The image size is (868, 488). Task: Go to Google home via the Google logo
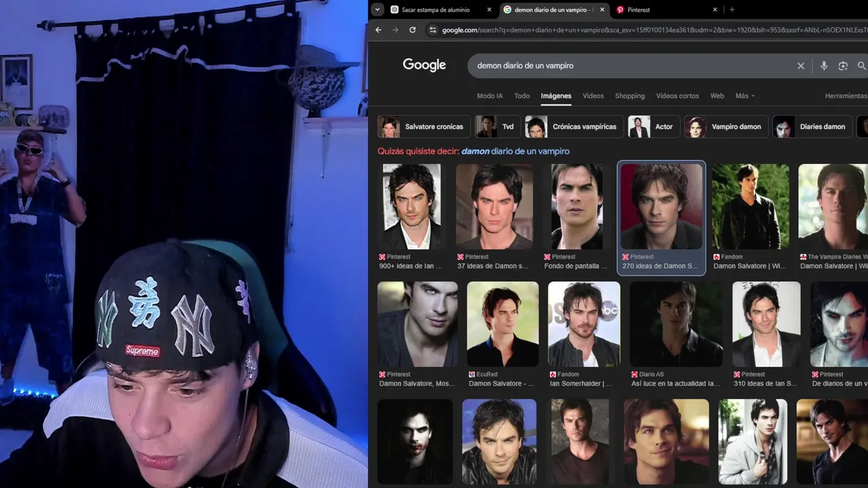(x=425, y=65)
